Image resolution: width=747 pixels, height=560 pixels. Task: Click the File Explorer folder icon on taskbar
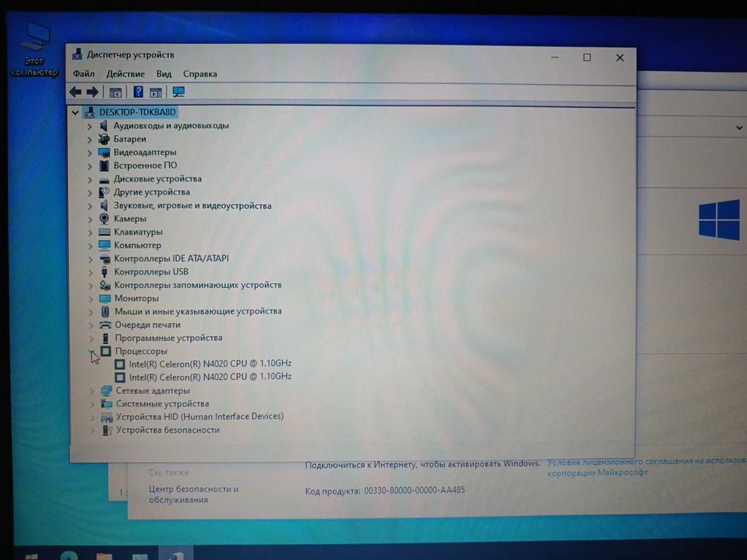click(104, 555)
